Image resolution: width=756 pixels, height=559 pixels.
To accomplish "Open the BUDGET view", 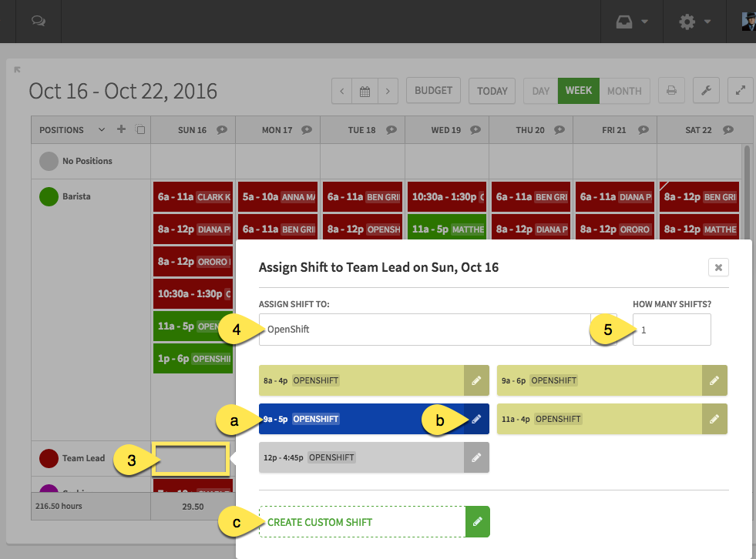I will [432, 90].
